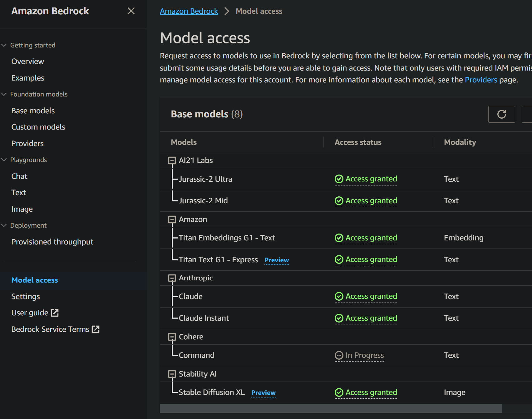
Task: Select Model access in sidebar
Action: click(35, 280)
